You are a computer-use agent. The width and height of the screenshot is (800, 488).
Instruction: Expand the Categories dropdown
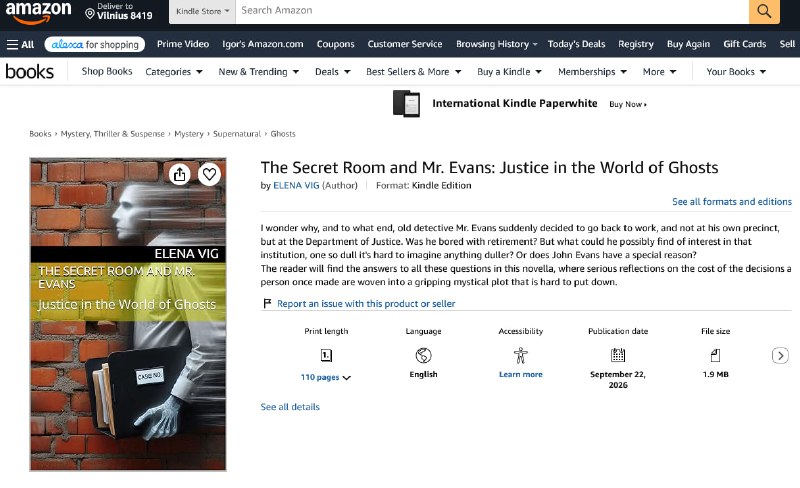tap(174, 72)
